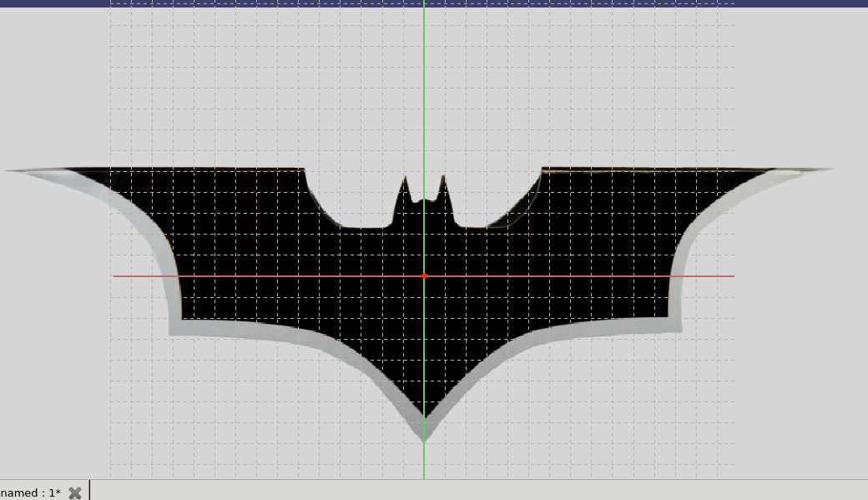Click the dark title bar strip at top
868x500 pixels.
point(434,3)
